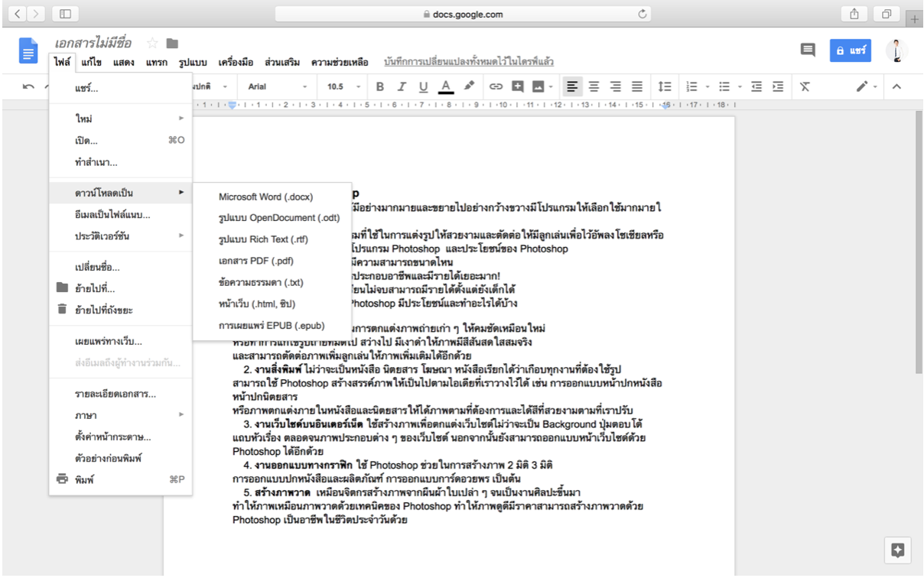The image size is (924, 578).
Task: Select แชร์... in the File menu
Action: pyautogui.click(x=120, y=89)
